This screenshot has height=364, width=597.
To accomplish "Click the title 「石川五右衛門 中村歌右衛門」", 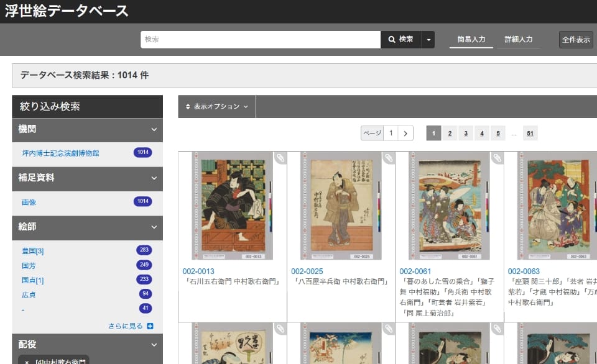I will [232, 282].
